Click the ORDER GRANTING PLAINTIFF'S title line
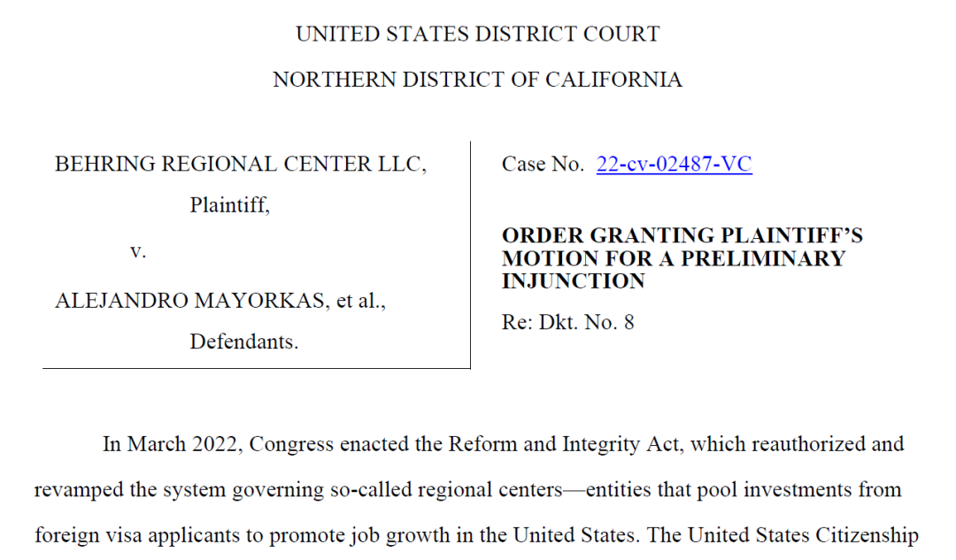The image size is (956, 560). pos(682,235)
